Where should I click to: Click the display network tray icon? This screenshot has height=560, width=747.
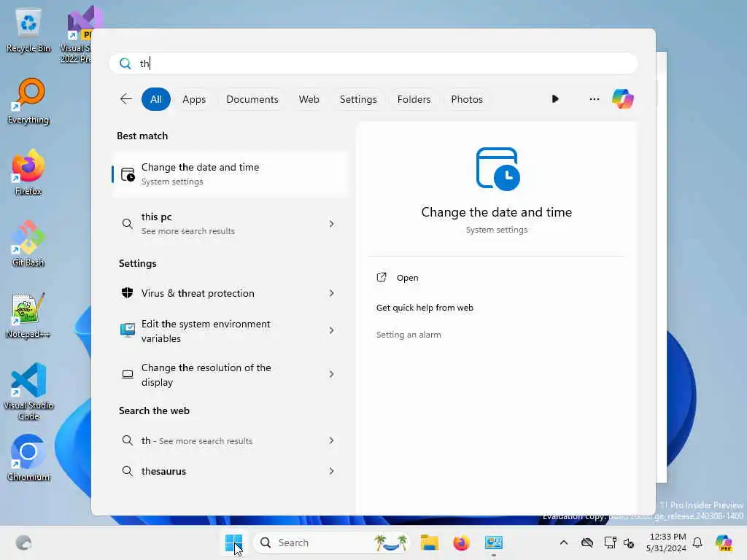(x=610, y=542)
